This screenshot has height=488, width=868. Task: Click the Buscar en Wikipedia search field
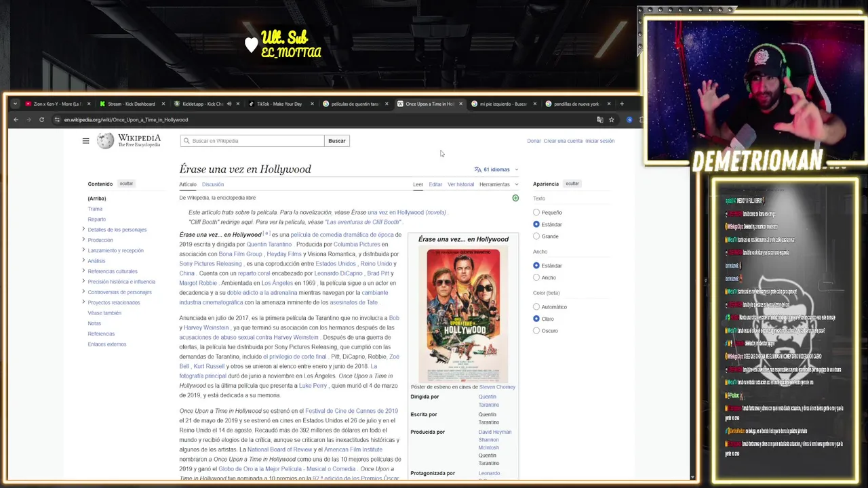[252, 141]
